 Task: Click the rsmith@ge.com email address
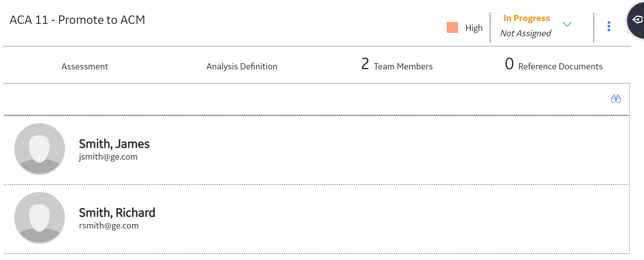(x=109, y=226)
